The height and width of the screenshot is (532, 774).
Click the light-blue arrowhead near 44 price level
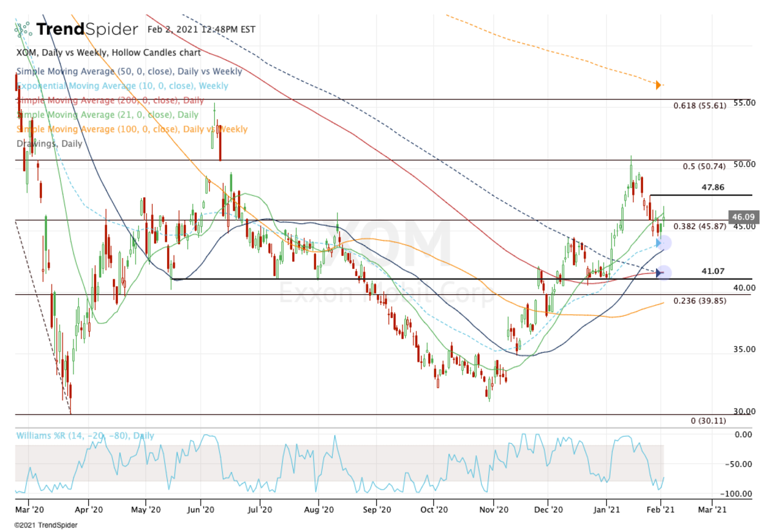[659, 243]
